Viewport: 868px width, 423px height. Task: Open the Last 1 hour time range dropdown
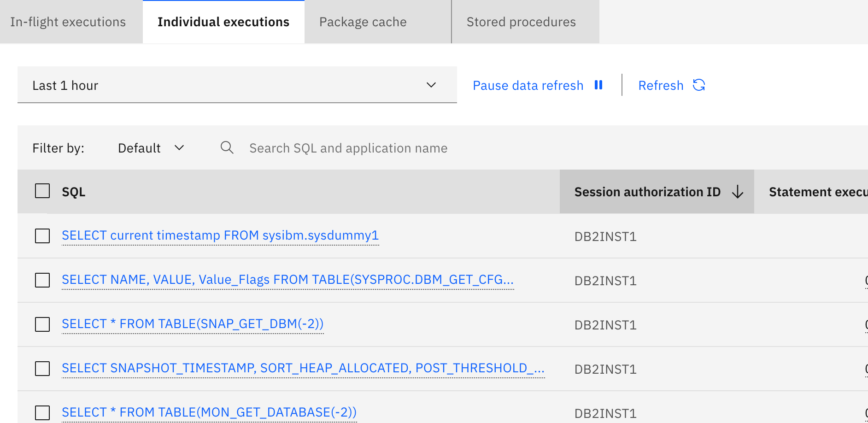point(237,85)
